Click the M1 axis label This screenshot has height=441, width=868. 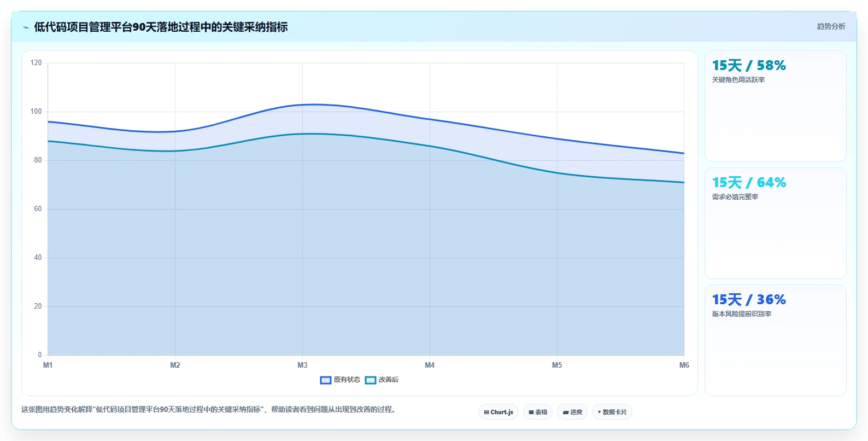tap(48, 365)
